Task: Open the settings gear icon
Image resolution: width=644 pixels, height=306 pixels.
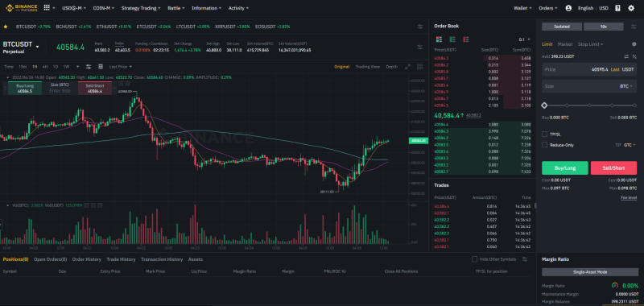Action: pos(631,8)
